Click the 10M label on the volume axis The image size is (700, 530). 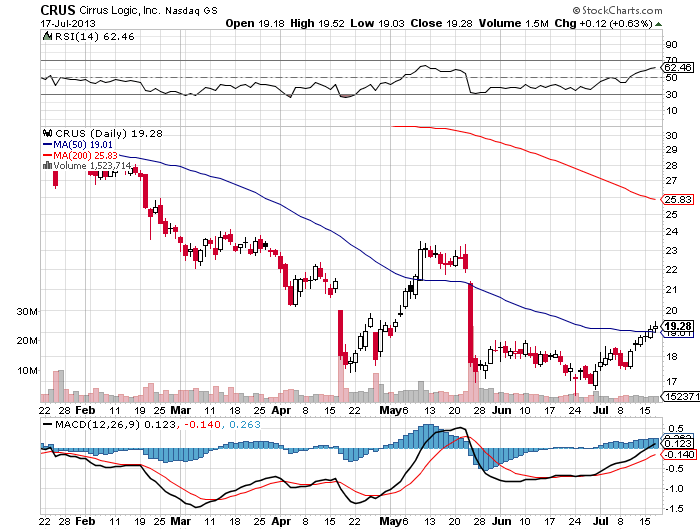pyautogui.click(x=27, y=370)
